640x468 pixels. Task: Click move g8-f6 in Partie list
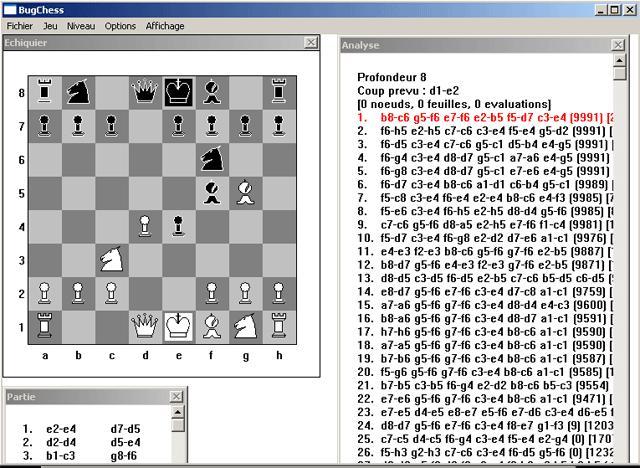click(x=124, y=456)
